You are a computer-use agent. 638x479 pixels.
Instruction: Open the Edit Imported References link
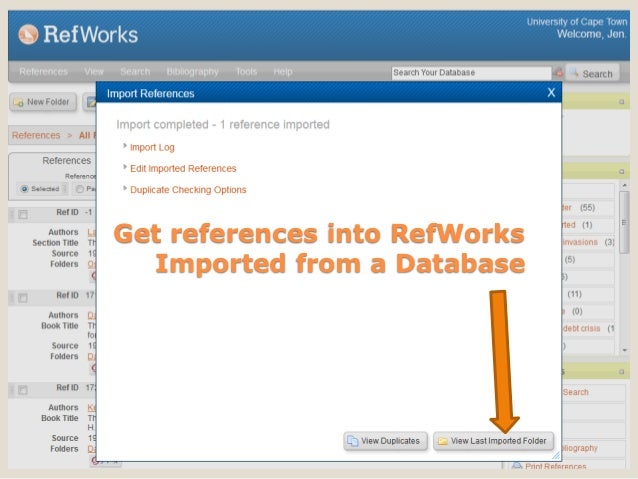tap(183, 168)
